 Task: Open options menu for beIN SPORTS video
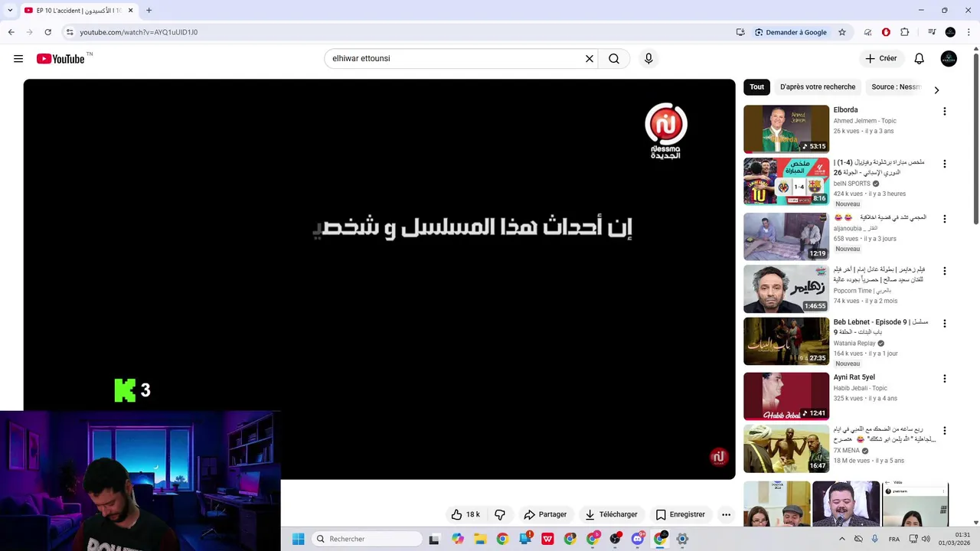pyautogui.click(x=944, y=164)
